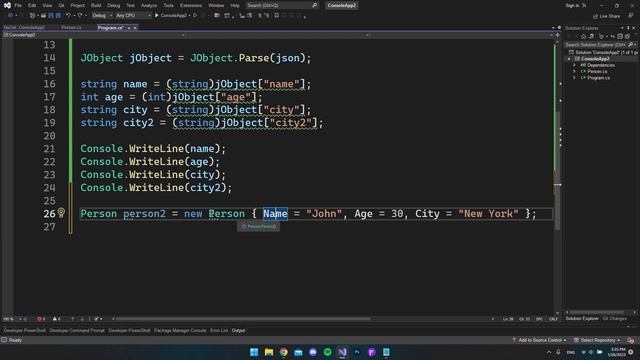The width and height of the screenshot is (640, 360).
Task: Open the Extensions menu
Action: (191, 6)
